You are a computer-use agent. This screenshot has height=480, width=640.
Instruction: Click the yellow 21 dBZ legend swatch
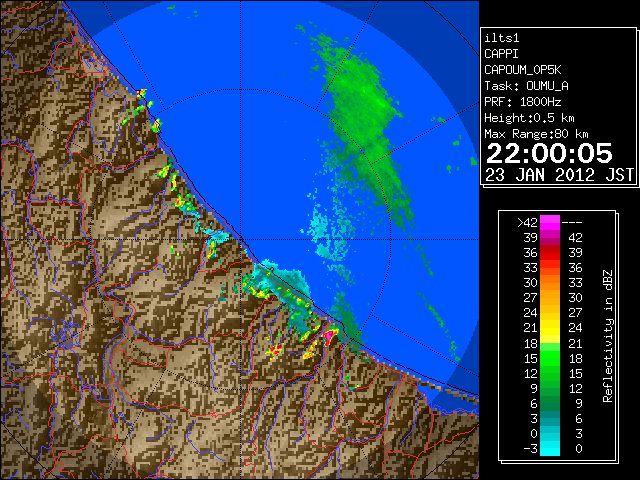550,328
